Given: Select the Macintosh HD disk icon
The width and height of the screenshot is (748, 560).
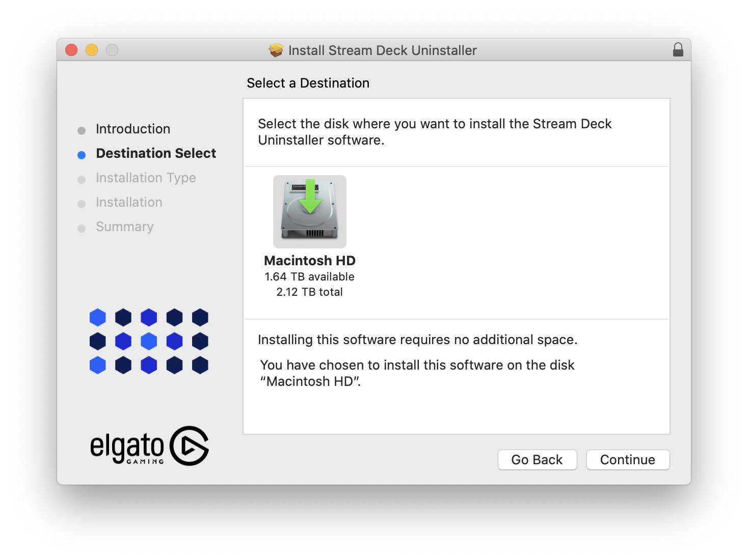Looking at the screenshot, I should (310, 212).
